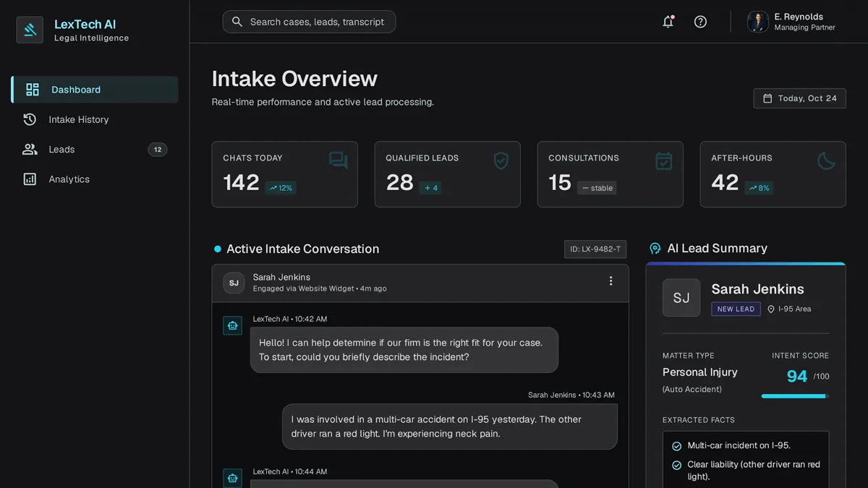Click the Leads people icon
Viewport: 868px width, 488px height.
pos(30,150)
